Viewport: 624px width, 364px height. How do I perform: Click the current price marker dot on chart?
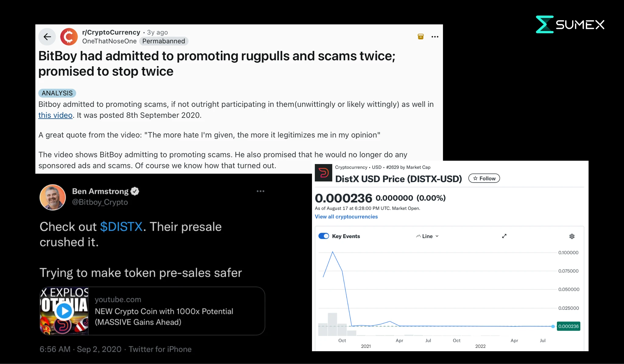pos(553,326)
